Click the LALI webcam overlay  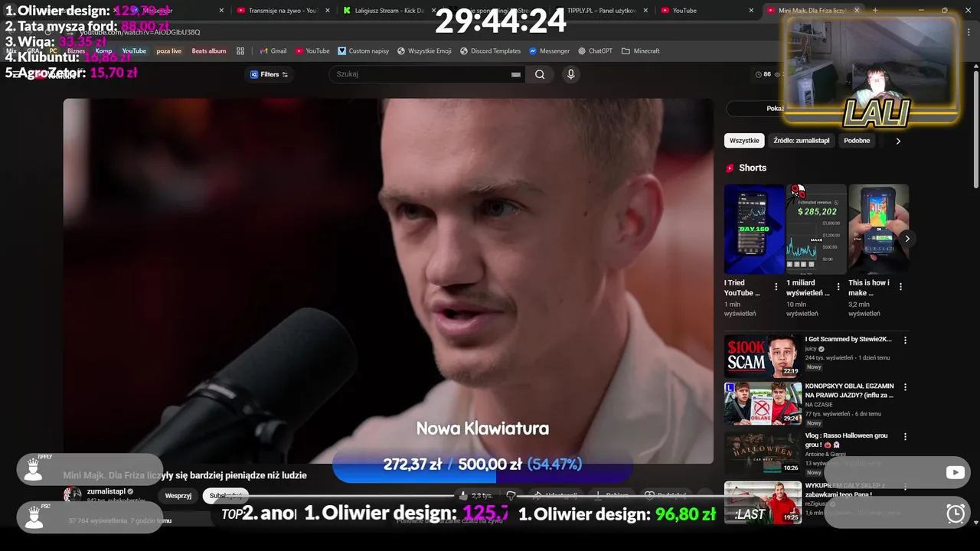871,69
